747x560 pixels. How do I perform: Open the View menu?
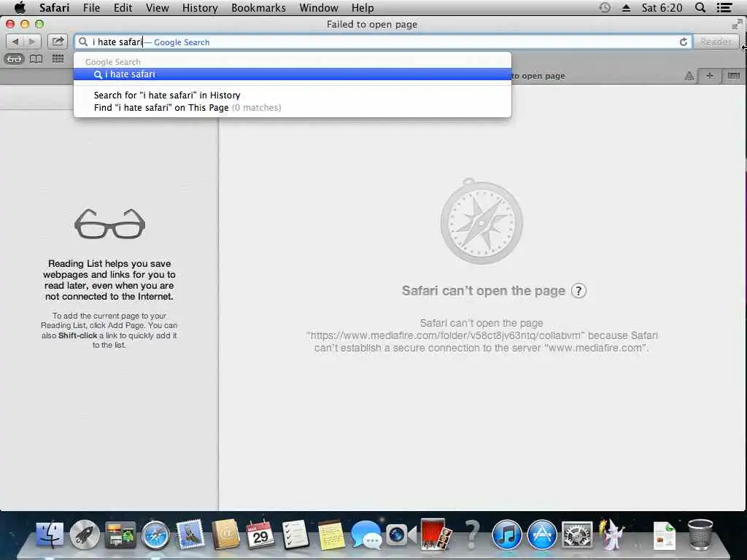pos(158,7)
